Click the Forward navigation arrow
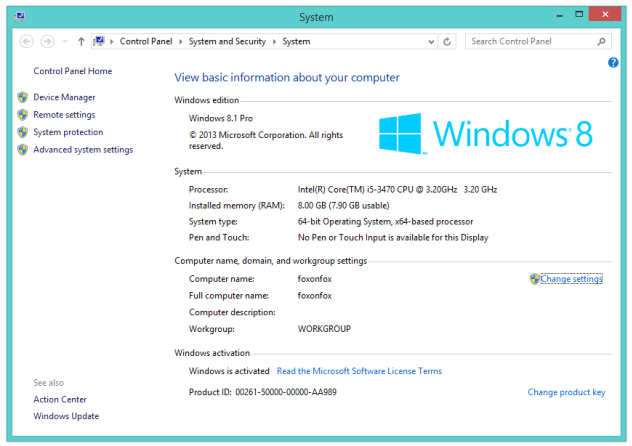Image resolution: width=632 pixels, height=446 pixels. [x=48, y=41]
